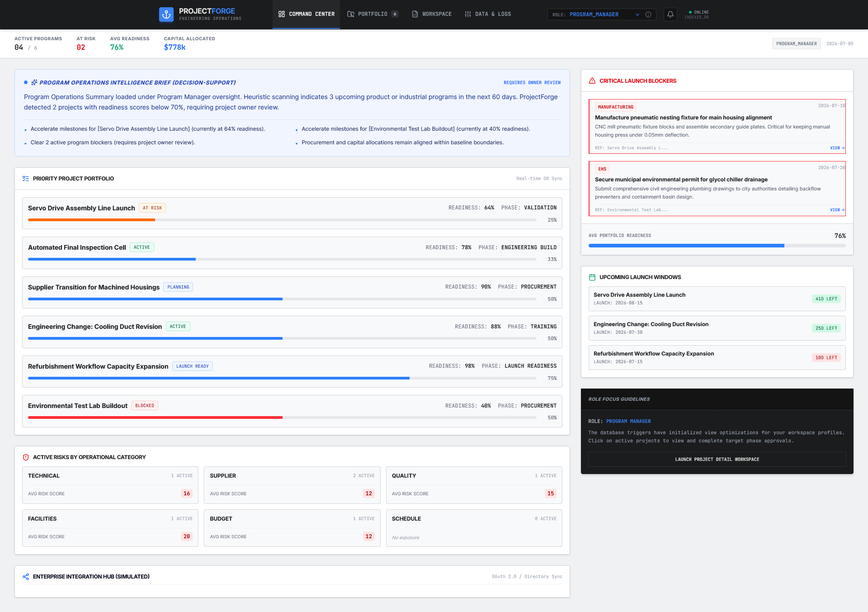Select the Budget risk category card
Screen dimensions: 868x612
pyautogui.click(x=292, y=528)
